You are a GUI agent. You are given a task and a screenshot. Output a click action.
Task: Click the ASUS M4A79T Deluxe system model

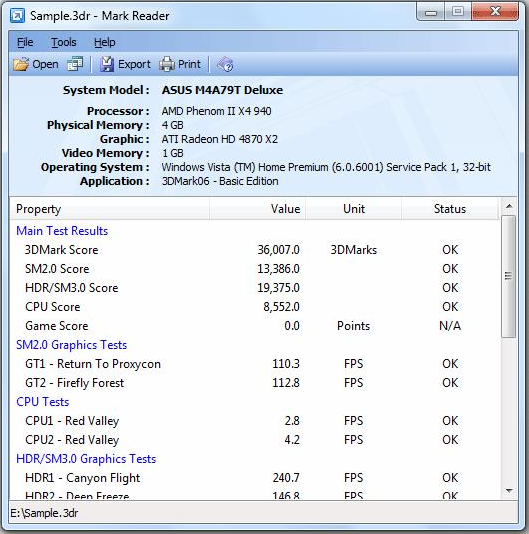click(222, 90)
